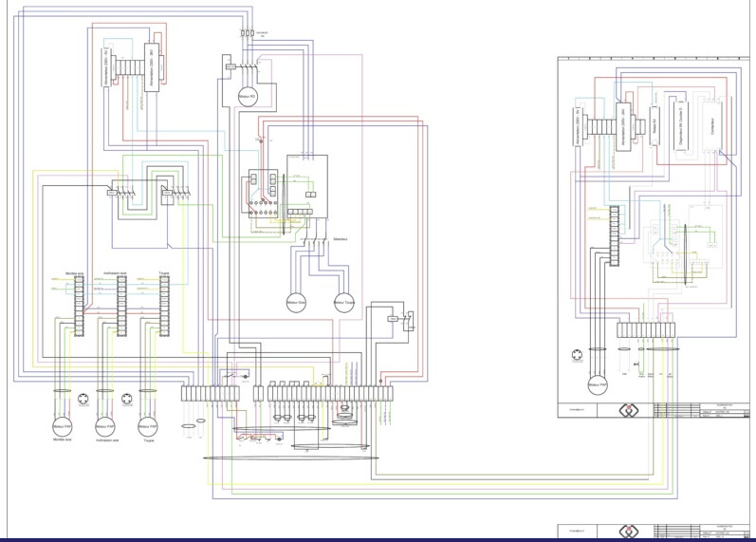Click the fuse block above Moteur RO
This screenshot has width=756, height=542.
click(249, 33)
